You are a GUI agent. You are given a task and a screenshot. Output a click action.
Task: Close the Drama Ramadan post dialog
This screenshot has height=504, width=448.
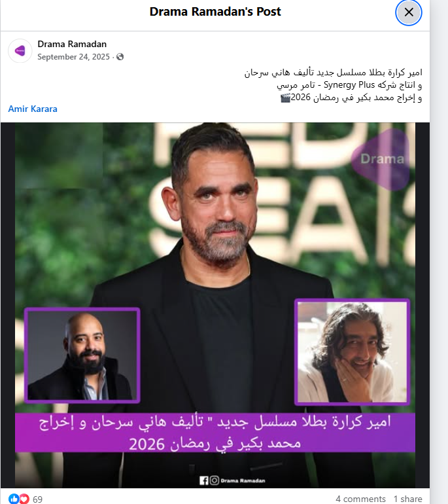click(x=409, y=12)
